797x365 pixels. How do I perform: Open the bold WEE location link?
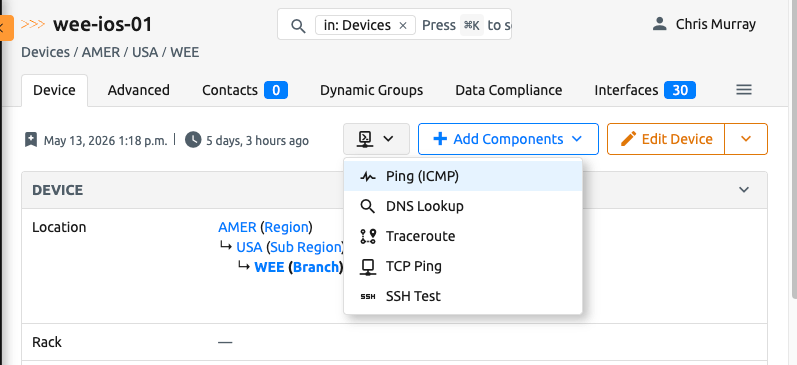point(269,267)
